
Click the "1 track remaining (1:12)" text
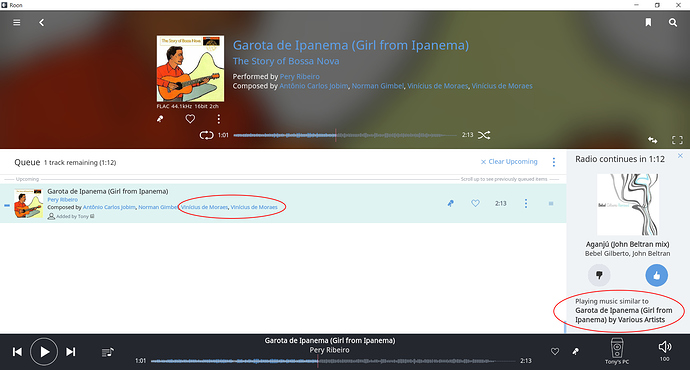pos(80,162)
